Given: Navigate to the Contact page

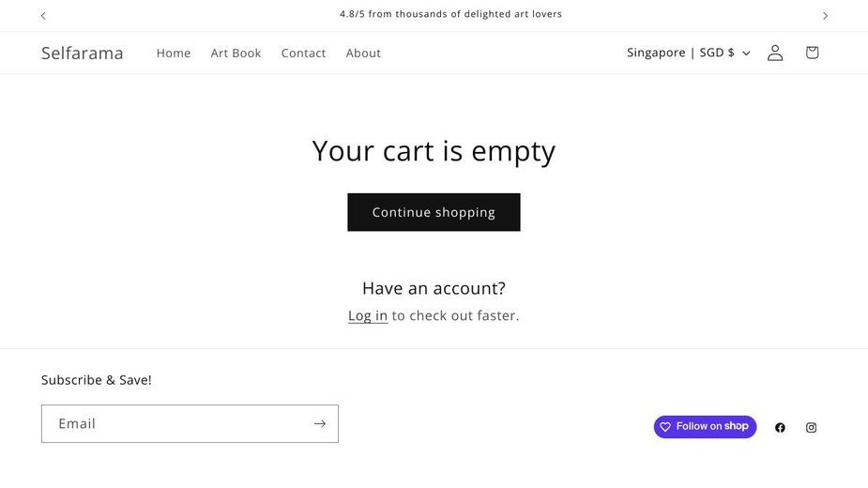Looking at the screenshot, I should (303, 53).
